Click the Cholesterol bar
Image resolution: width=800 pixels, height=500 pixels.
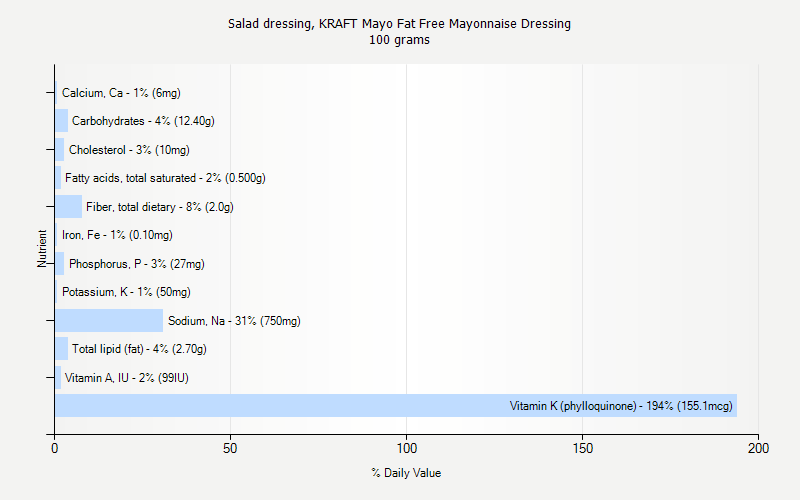coord(60,149)
